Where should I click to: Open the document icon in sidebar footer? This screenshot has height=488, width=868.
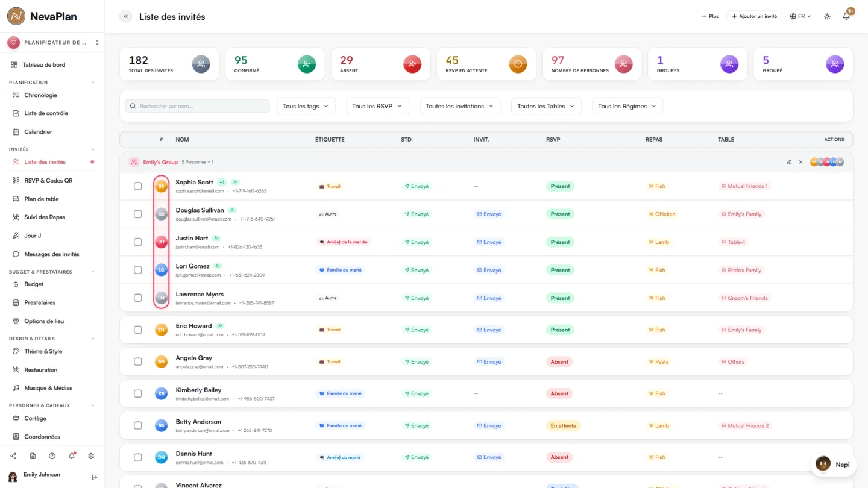click(x=33, y=456)
